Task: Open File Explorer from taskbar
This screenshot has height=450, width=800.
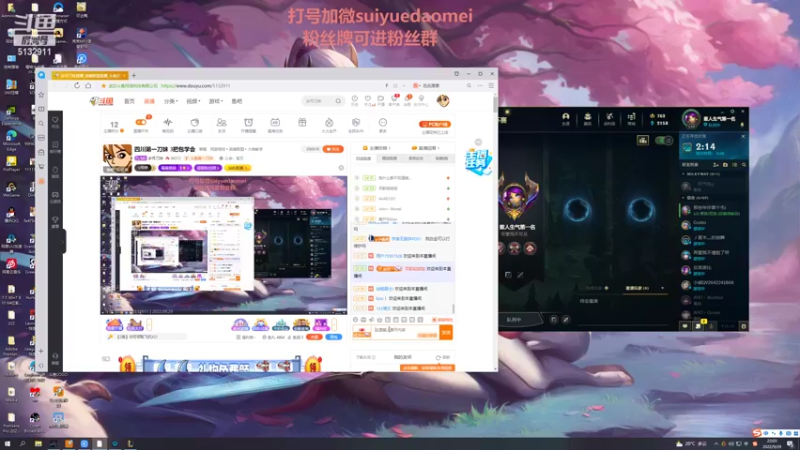Action: coord(38,444)
